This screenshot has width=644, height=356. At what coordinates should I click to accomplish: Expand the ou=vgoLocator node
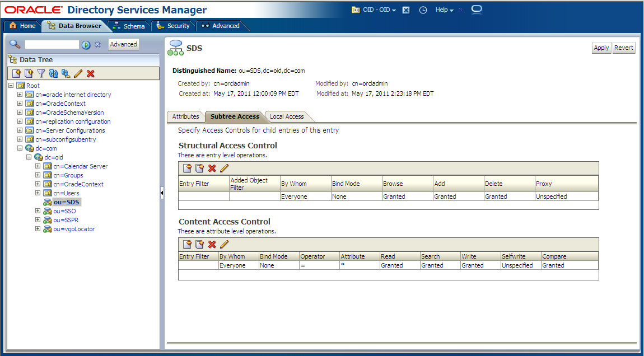pyautogui.click(x=38, y=229)
